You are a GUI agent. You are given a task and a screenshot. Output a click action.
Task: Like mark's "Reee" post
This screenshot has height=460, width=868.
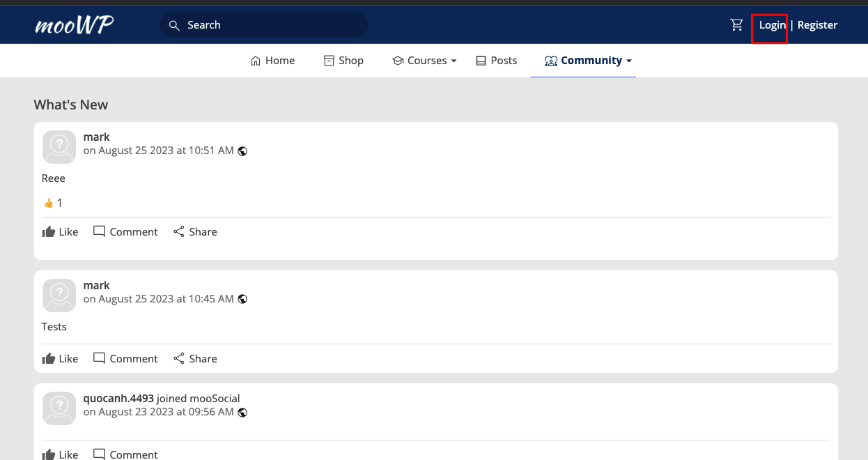60,231
